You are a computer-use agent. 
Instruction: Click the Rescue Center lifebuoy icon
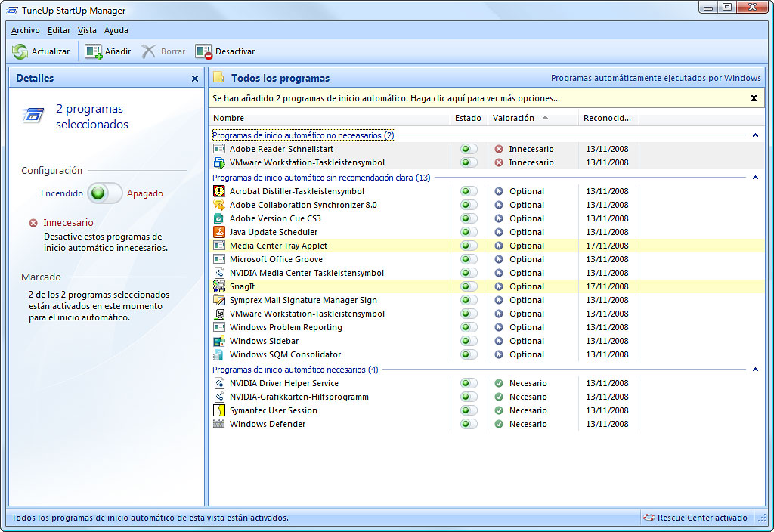(x=649, y=517)
